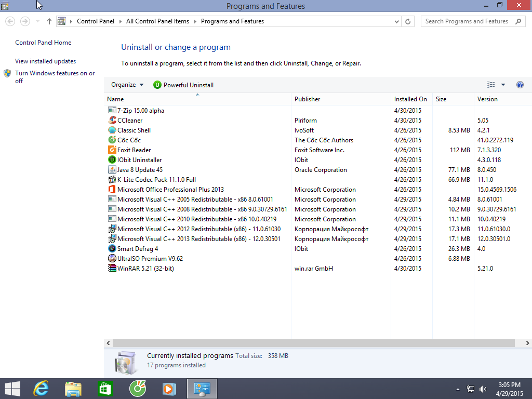
Task: Click the horizontal scrollbar right arrow
Action: (528, 343)
